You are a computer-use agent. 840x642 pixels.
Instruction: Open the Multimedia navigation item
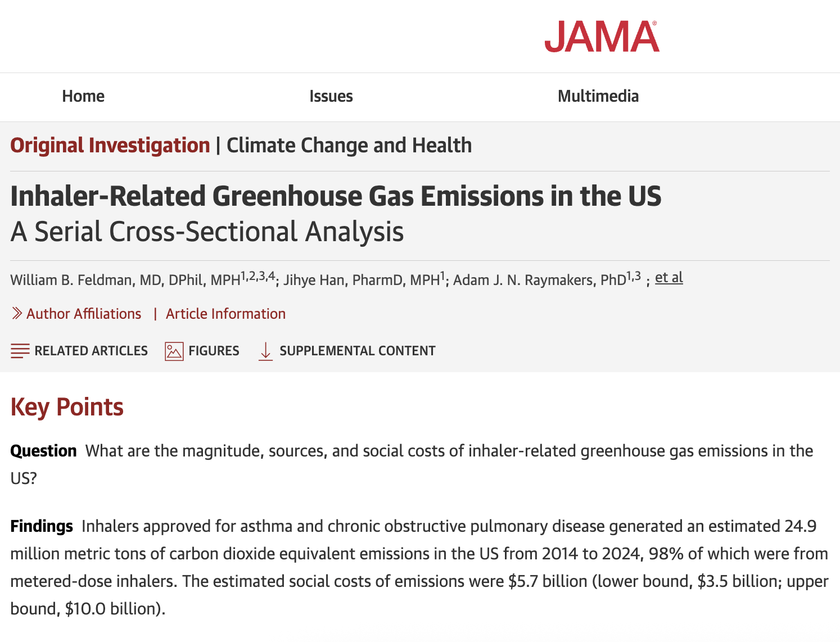(x=598, y=96)
